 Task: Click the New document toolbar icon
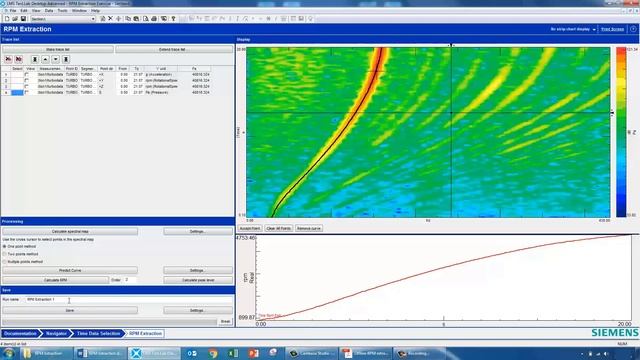click(7, 19)
